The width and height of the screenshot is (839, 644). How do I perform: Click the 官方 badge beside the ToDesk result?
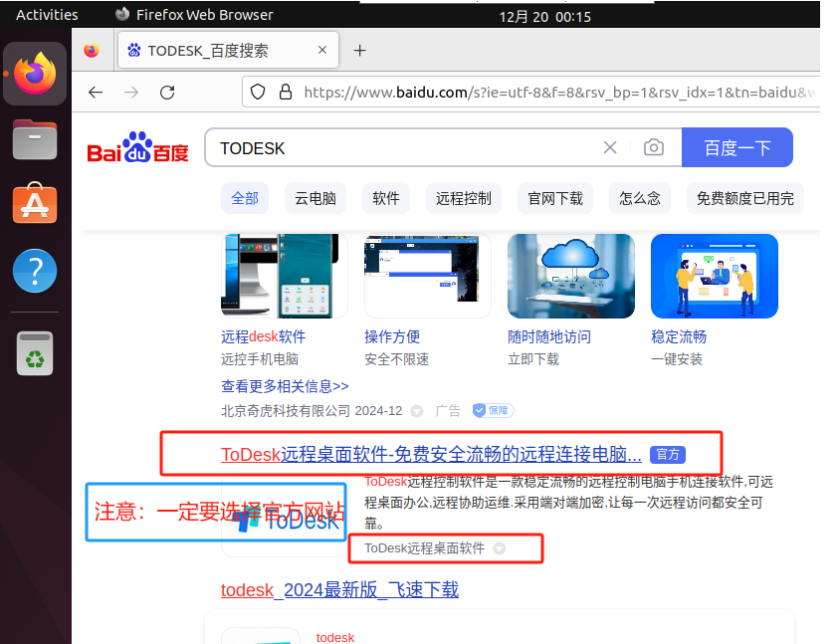tap(667, 455)
